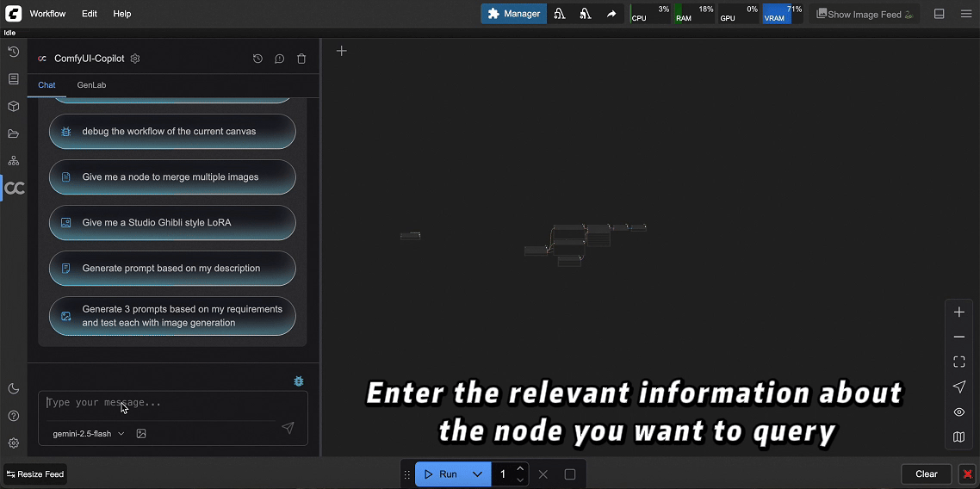Expand the Run options dropdown arrow
Viewport: 980px width, 489px height.
click(x=477, y=474)
